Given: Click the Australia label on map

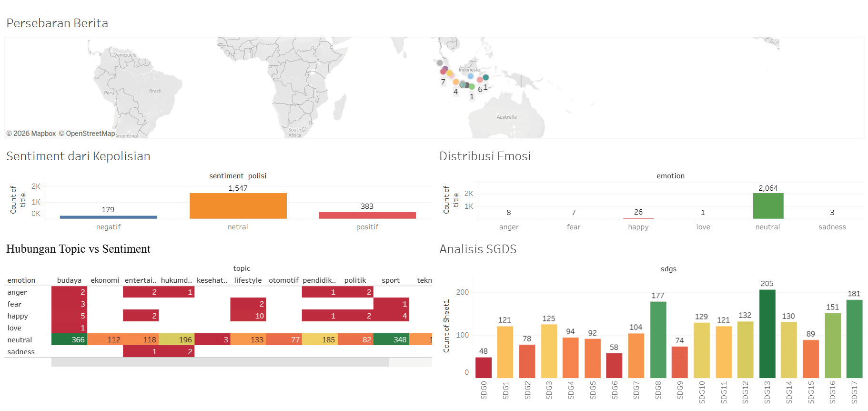Looking at the screenshot, I should click(x=506, y=117).
